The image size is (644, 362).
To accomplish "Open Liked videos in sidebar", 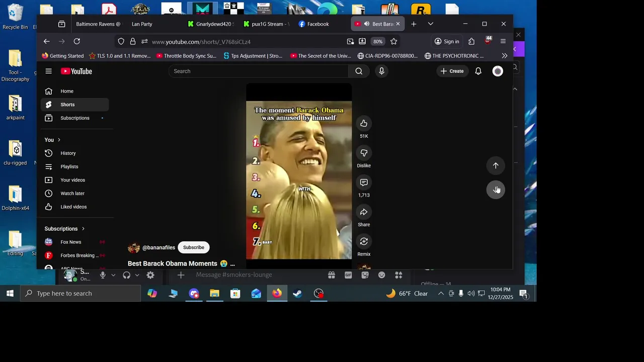I will point(74,207).
